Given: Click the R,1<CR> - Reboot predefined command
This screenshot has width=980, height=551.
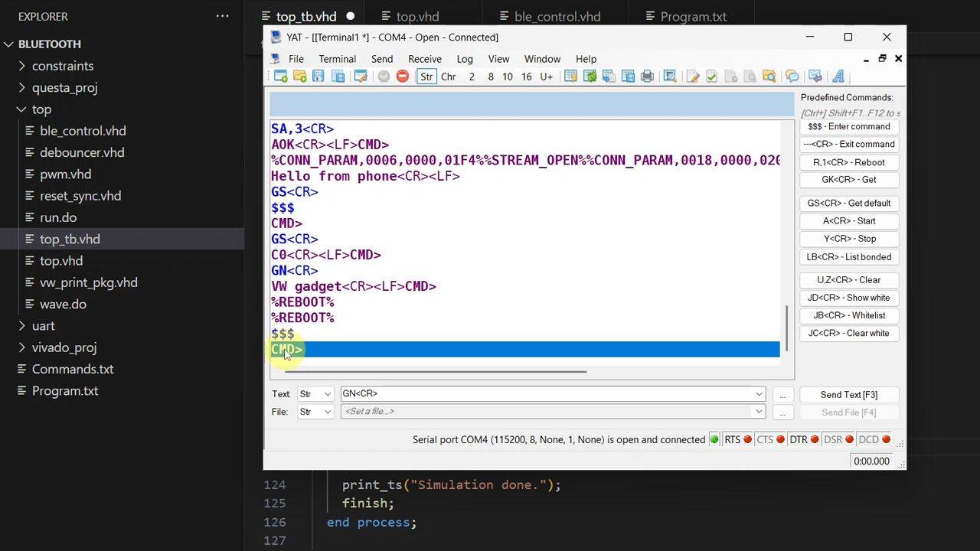Looking at the screenshot, I should click(848, 162).
